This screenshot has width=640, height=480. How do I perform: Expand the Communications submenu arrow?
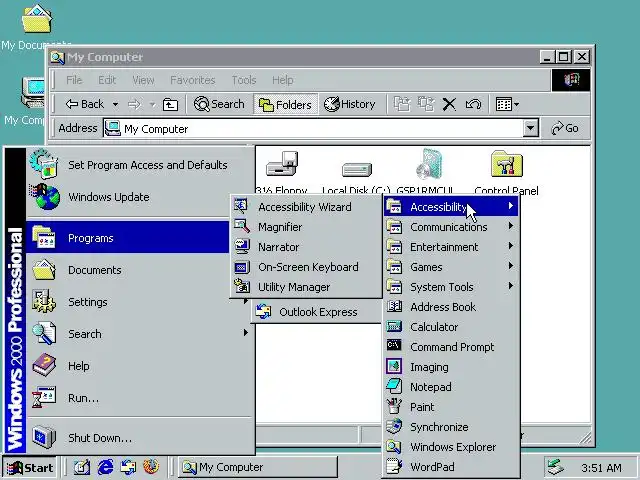(x=511, y=226)
